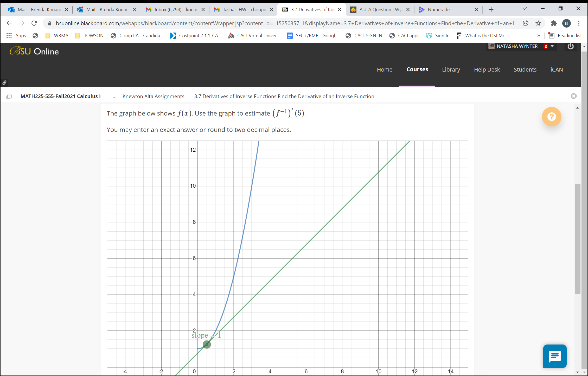This screenshot has height=376, width=588.
Task: Click the Chrome profile avatar B
Action: [567, 23]
